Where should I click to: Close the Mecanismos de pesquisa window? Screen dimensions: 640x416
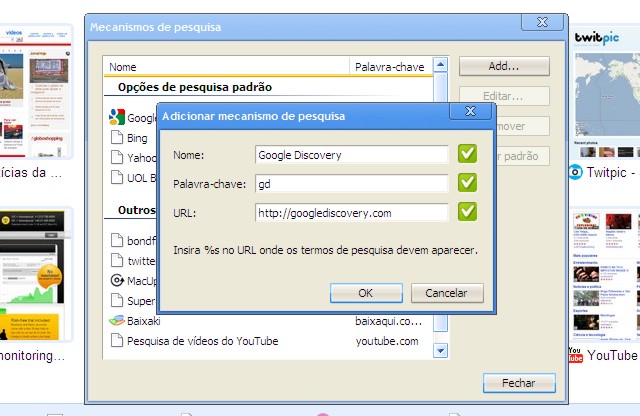point(542,22)
